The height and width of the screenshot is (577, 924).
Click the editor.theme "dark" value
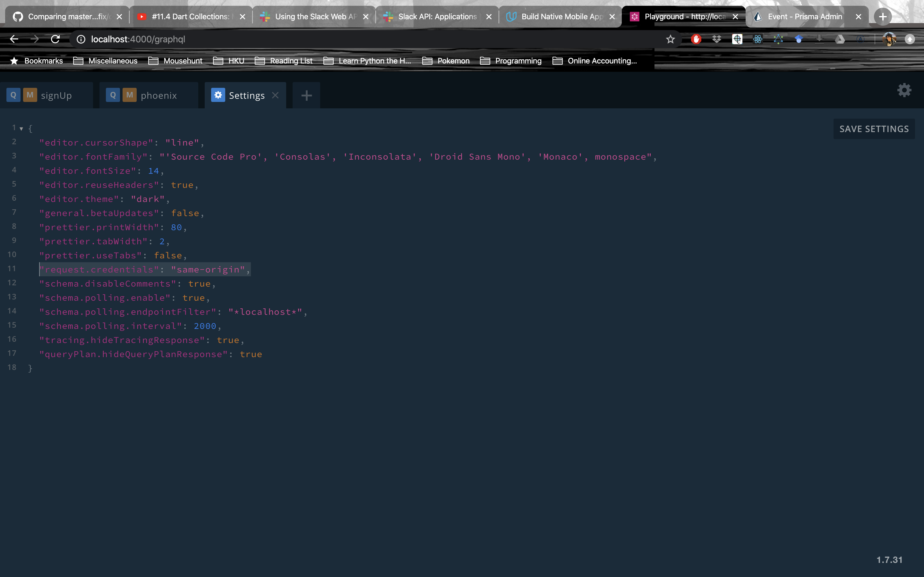click(x=148, y=199)
